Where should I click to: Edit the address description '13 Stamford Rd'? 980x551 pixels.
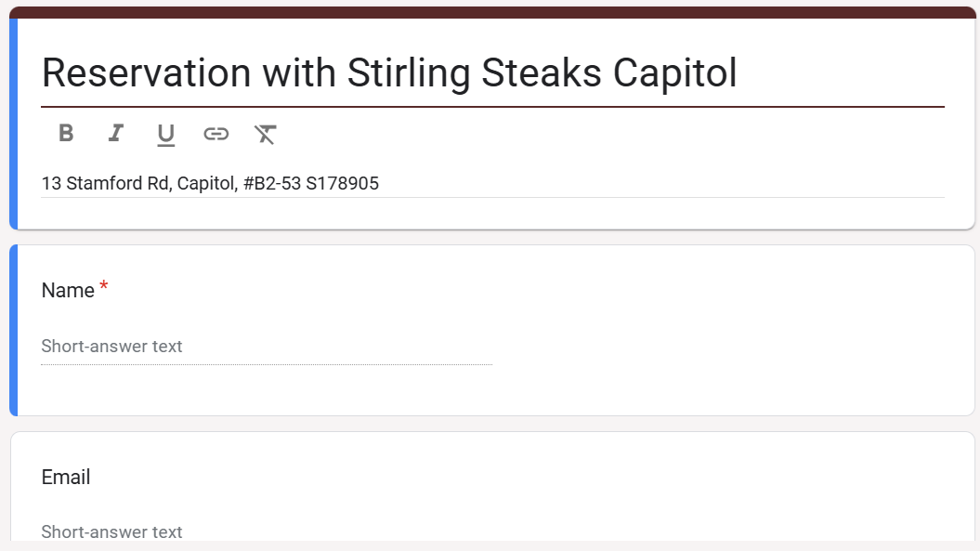[106, 183]
